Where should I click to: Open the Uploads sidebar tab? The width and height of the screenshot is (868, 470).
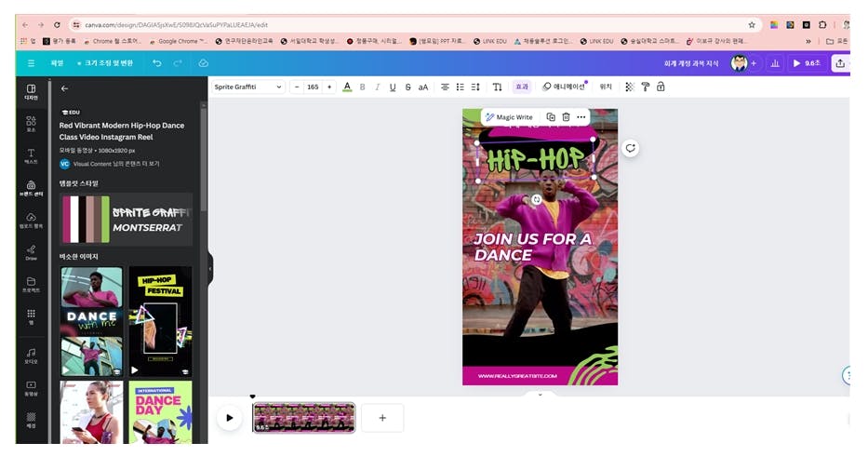[x=31, y=221]
